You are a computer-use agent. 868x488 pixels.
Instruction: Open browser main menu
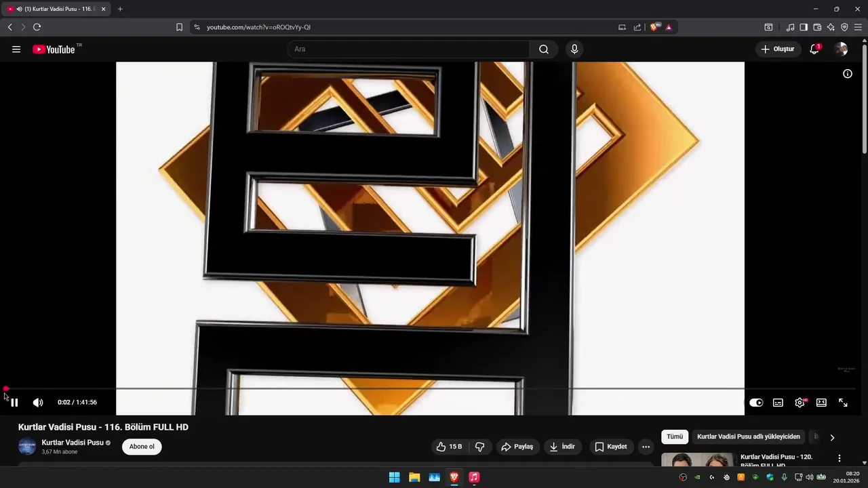[x=858, y=27]
